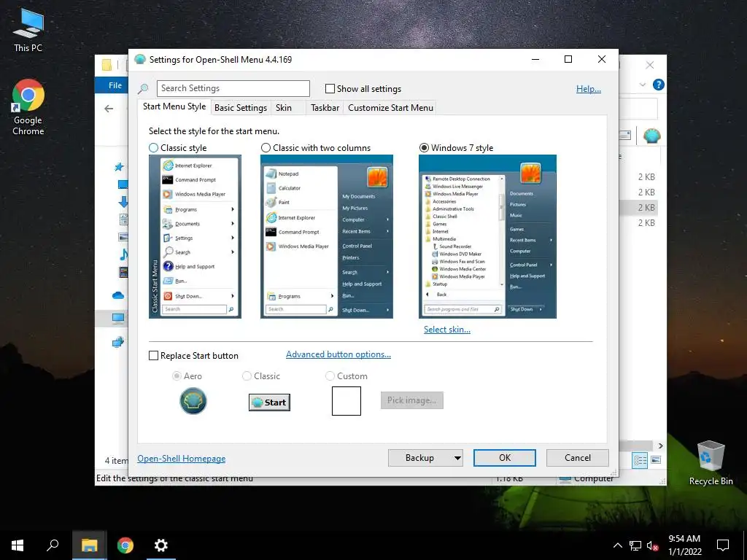
Task: Click OK to apply settings
Action: 505,458
